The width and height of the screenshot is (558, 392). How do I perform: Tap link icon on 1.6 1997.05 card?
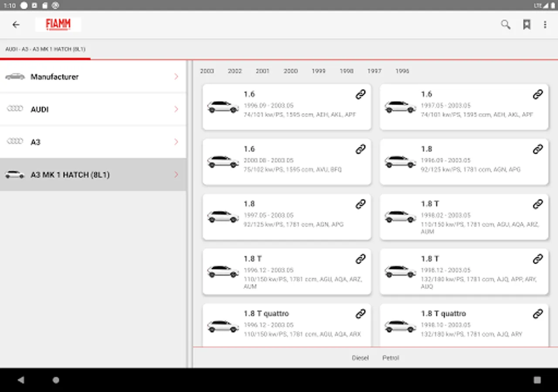pos(538,94)
